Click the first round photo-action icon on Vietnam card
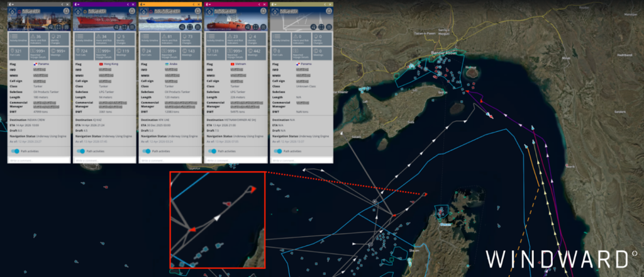 [x=248, y=26]
